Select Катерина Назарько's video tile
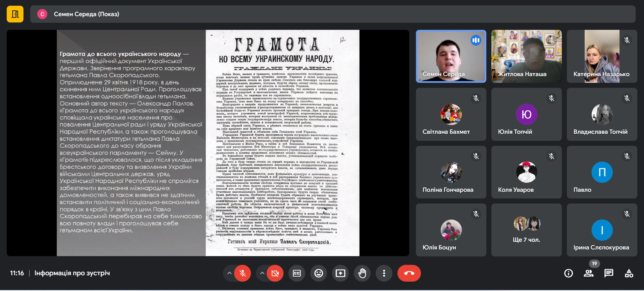 point(602,56)
